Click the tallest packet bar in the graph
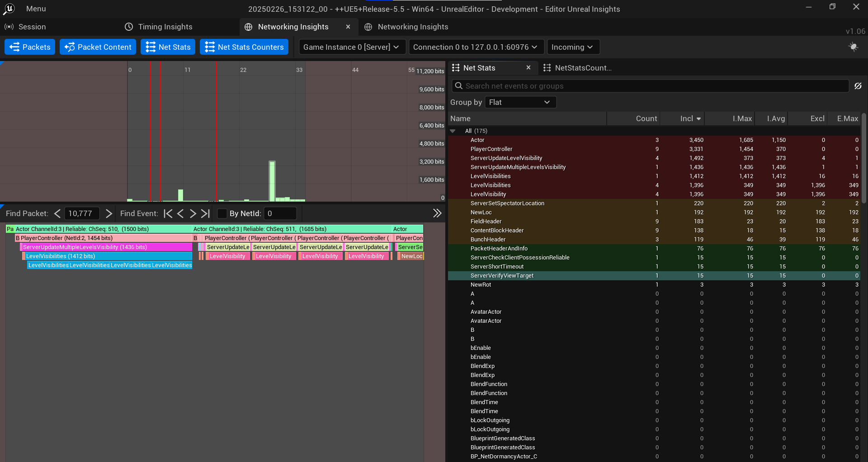868x462 pixels. click(x=272, y=181)
